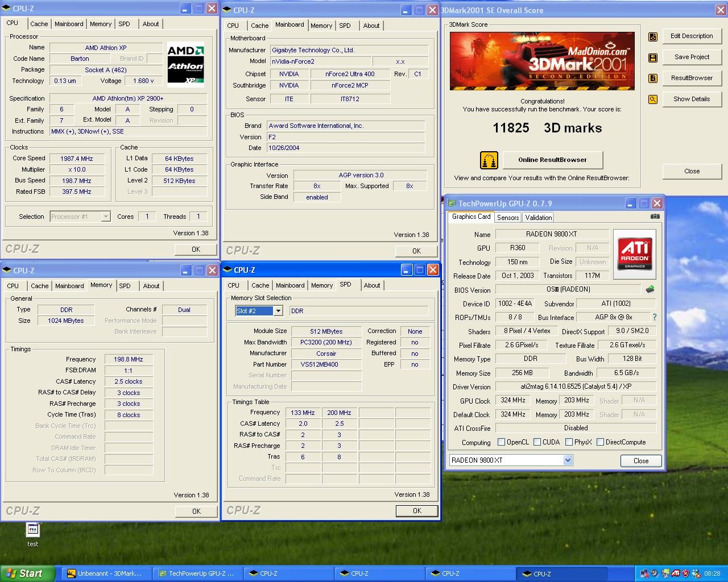Enable the OpenCL checkbox
This screenshot has height=582, width=728.
coord(501,442)
